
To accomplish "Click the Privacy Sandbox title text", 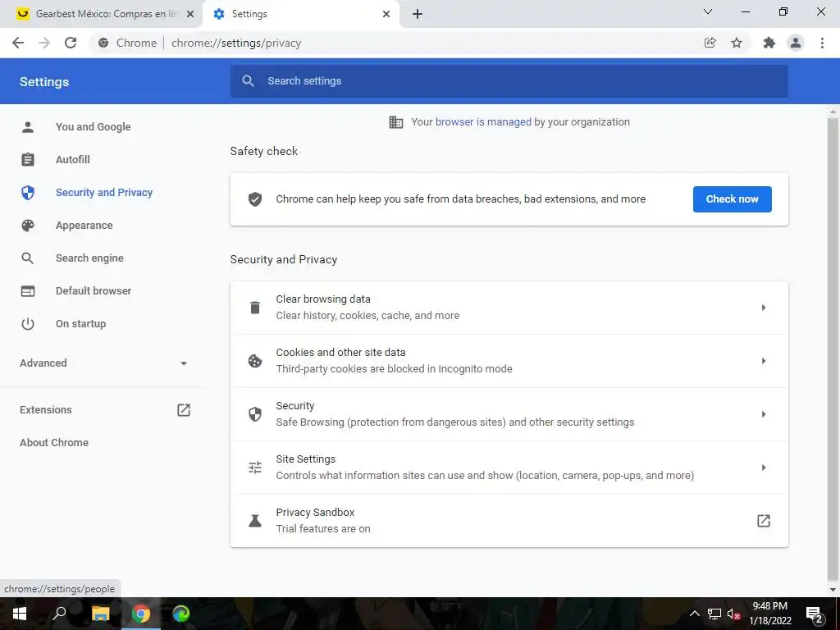I will pos(315,513).
